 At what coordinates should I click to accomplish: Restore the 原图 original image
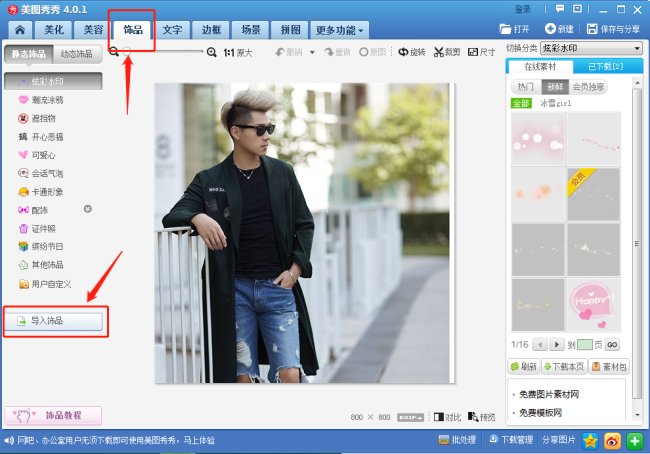(373, 52)
